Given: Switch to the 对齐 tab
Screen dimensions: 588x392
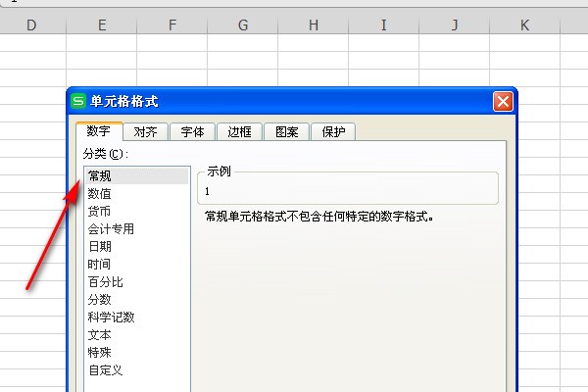Looking at the screenshot, I should [145, 131].
